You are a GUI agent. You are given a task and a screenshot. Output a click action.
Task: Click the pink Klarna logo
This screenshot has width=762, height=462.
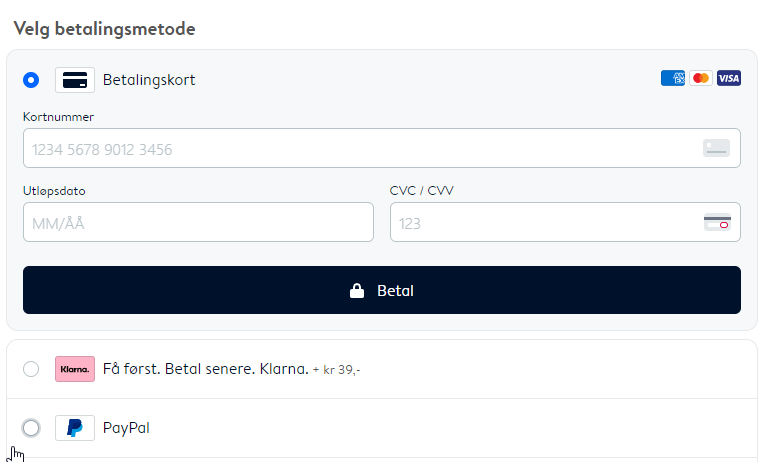(x=75, y=369)
